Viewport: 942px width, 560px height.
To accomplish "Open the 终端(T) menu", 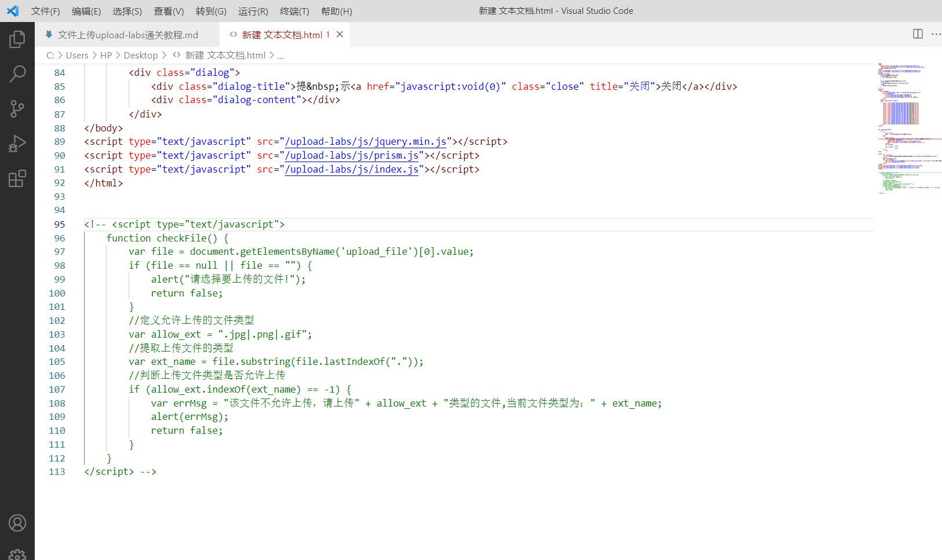I will (x=294, y=11).
